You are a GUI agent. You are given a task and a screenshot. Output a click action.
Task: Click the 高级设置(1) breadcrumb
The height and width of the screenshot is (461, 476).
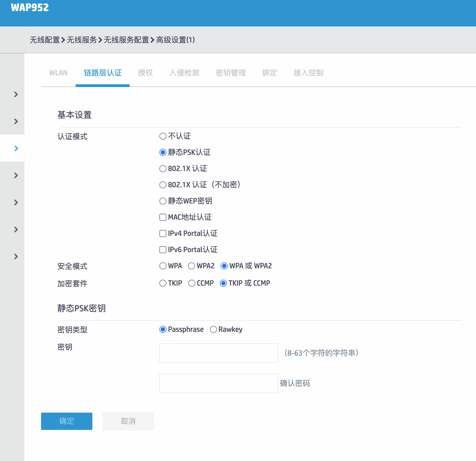click(175, 40)
